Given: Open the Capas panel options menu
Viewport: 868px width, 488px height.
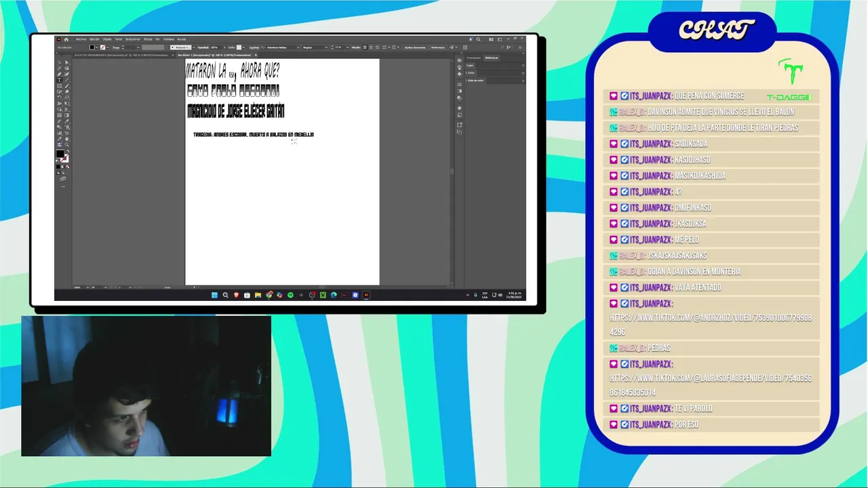Looking at the screenshot, I should 523,66.
